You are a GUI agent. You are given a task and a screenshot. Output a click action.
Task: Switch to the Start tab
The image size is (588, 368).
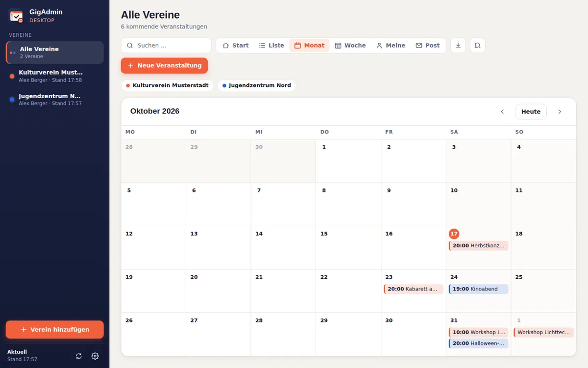[x=235, y=45]
